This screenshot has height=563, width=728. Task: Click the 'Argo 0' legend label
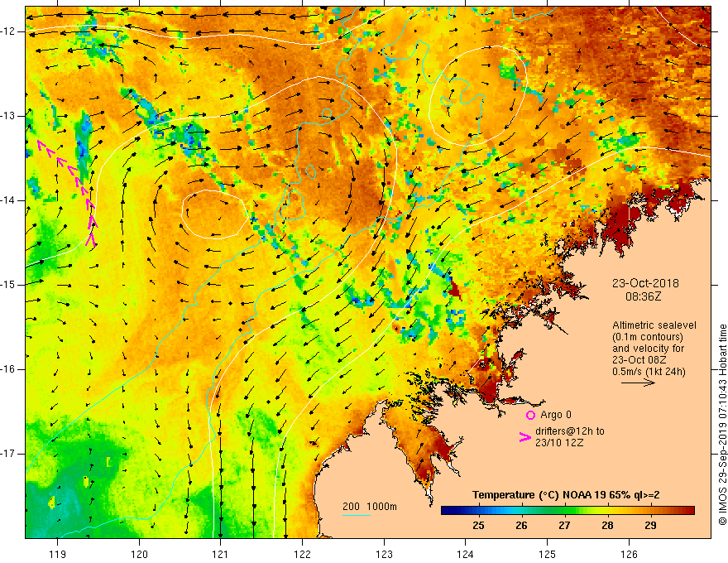click(x=556, y=415)
